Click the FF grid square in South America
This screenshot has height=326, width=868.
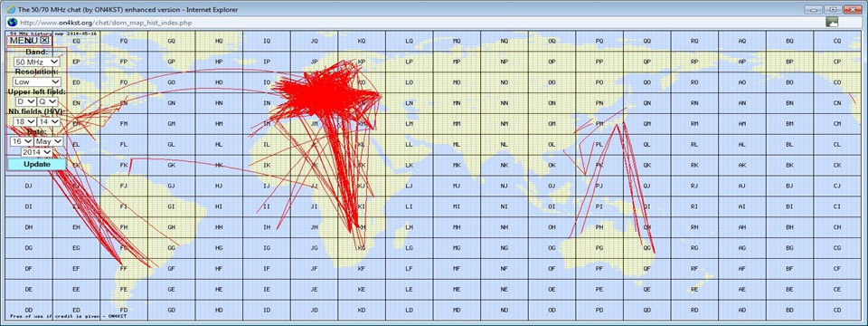[x=124, y=268]
